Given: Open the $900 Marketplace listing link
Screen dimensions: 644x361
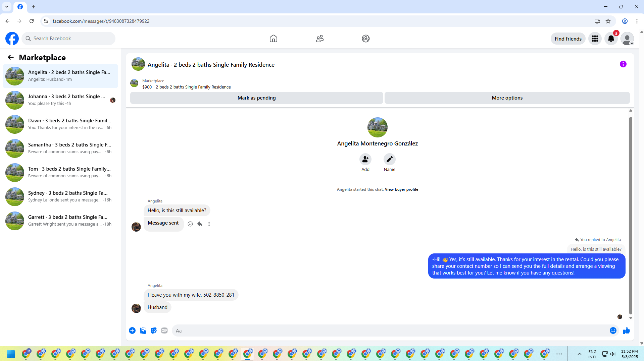Looking at the screenshot, I should click(x=187, y=87).
